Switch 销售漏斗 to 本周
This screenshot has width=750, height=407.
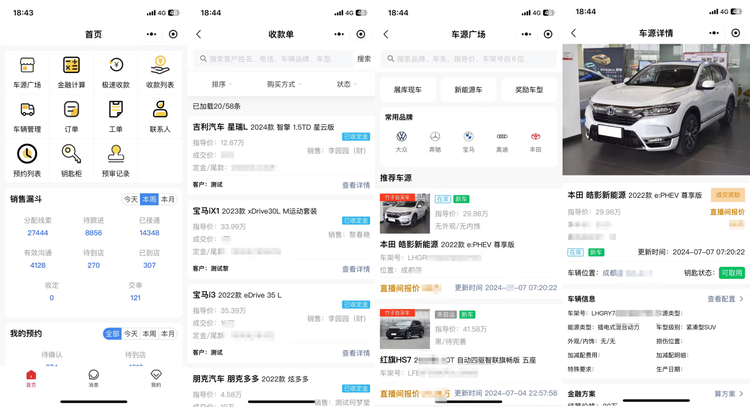[x=149, y=199]
